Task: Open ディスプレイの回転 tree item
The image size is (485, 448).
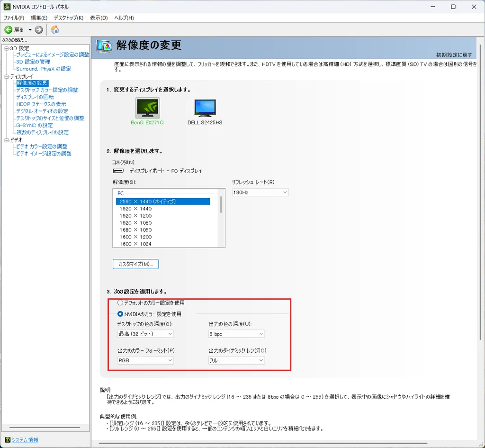Action: tap(35, 97)
